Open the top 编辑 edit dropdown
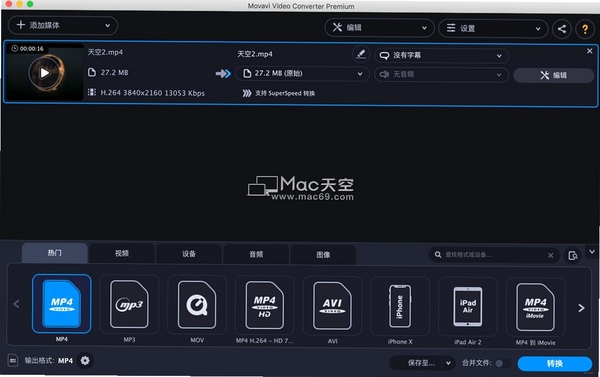 coord(379,28)
